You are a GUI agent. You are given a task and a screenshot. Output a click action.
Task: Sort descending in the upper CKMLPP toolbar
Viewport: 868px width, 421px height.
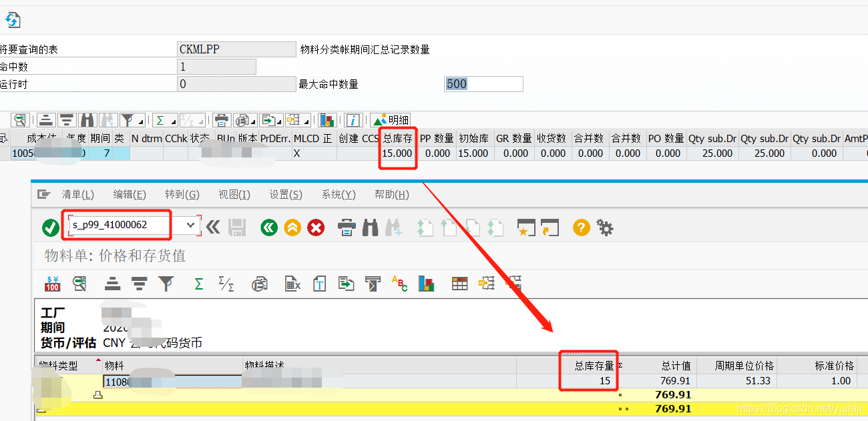pyautogui.click(x=67, y=120)
